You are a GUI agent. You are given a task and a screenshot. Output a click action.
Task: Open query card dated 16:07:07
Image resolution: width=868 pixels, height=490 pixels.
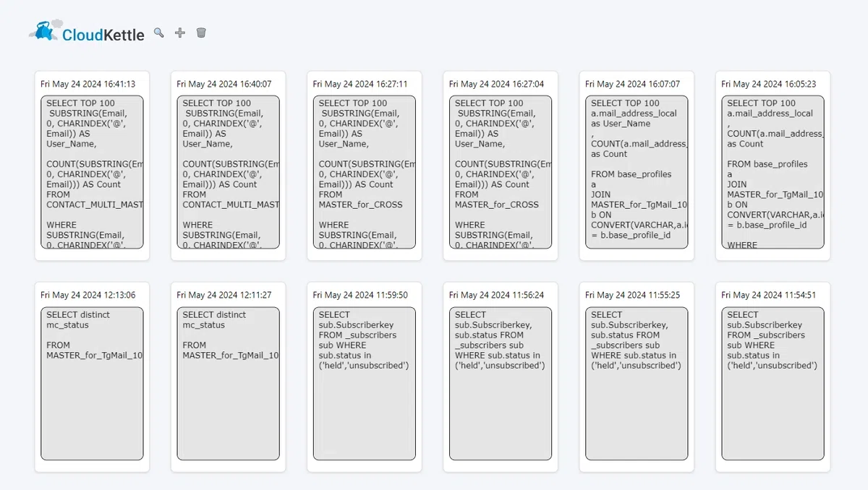pos(637,166)
